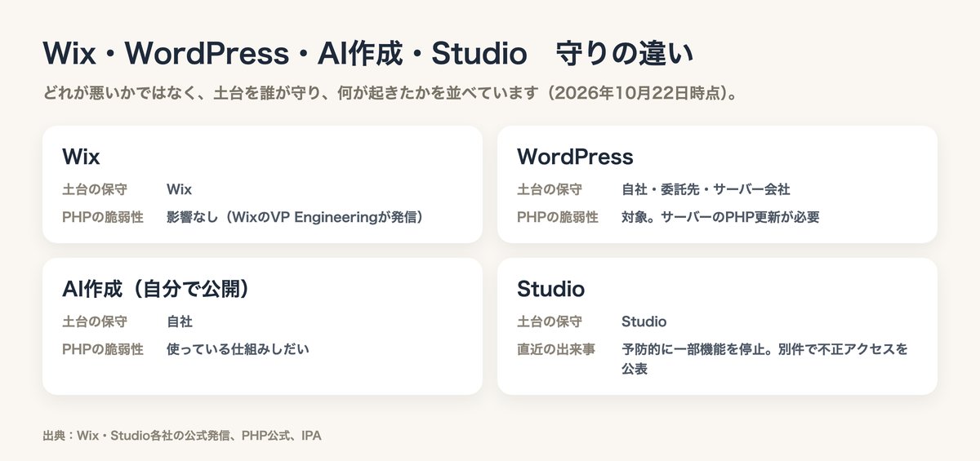Click 使っている仕組みしだい text
The width and height of the screenshot is (980, 461).
238,349
